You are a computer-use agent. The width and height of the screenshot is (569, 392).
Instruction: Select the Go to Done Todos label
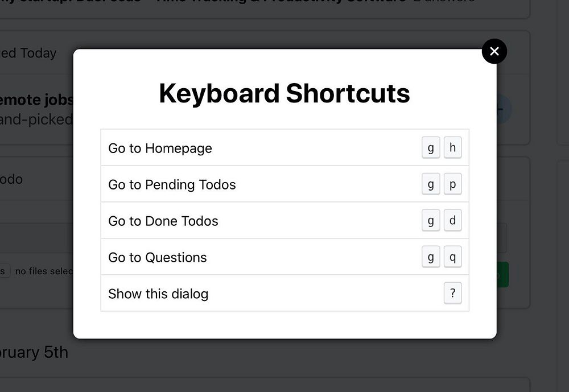[163, 221]
